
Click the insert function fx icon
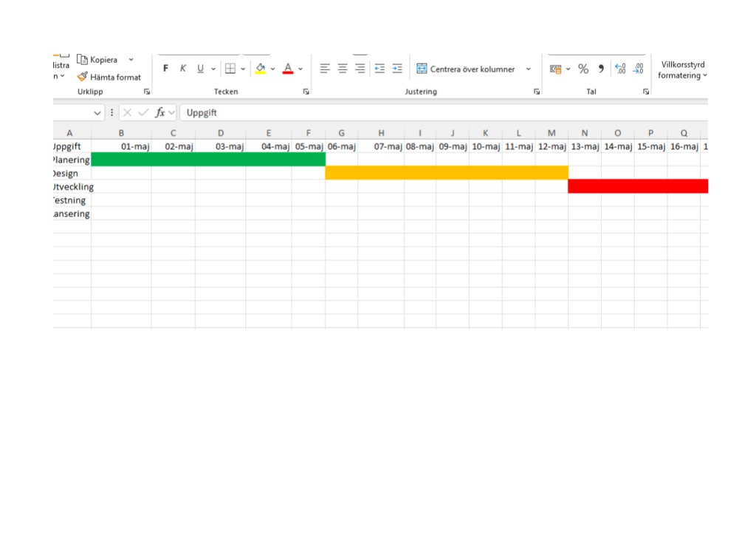click(160, 112)
